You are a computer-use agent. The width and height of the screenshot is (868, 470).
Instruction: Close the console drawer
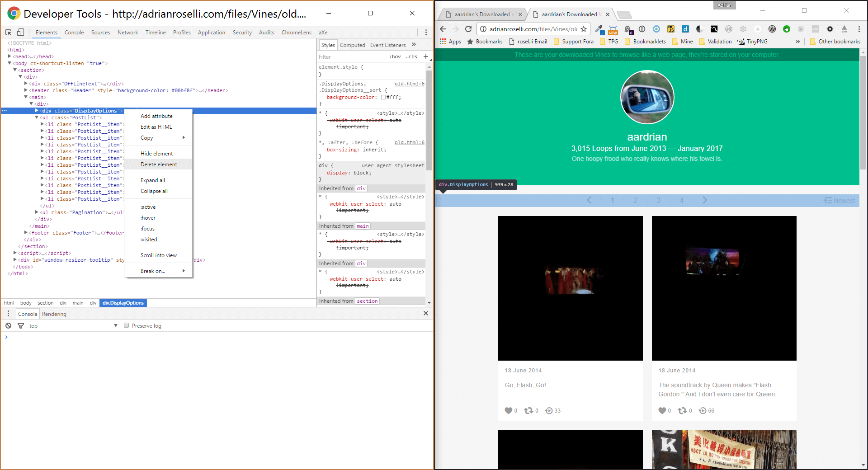pyautogui.click(x=425, y=313)
